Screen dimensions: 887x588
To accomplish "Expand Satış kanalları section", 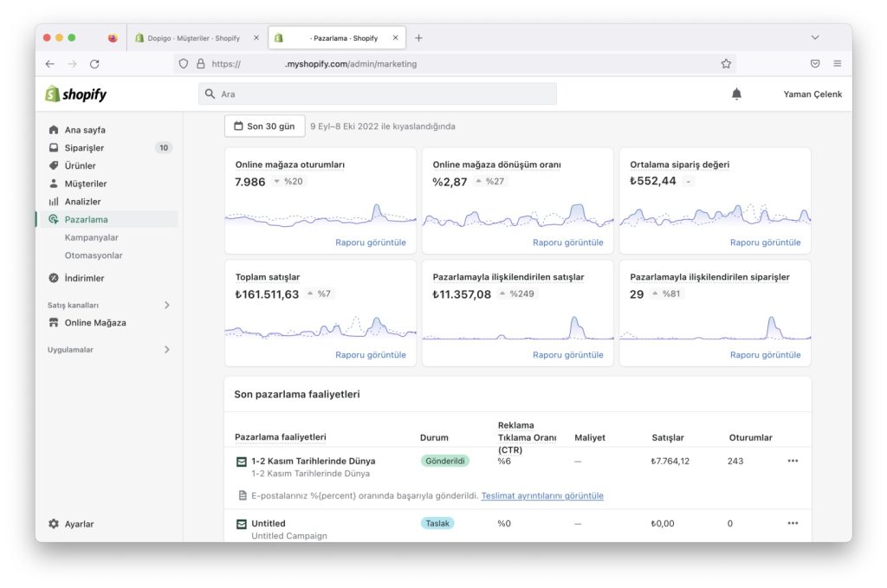I will pos(167,305).
